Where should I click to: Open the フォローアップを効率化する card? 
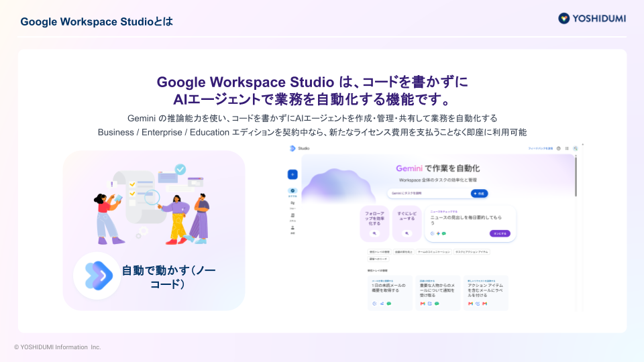point(374,224)
